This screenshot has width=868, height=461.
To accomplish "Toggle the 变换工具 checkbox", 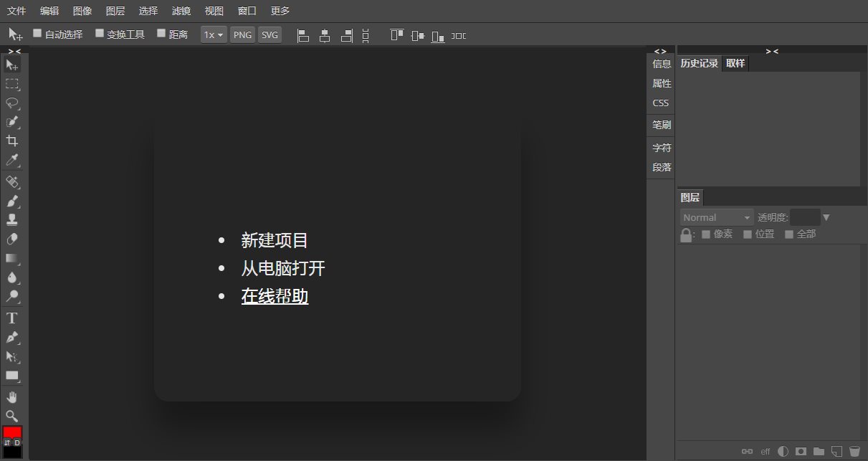I will (x=100, y=34).
